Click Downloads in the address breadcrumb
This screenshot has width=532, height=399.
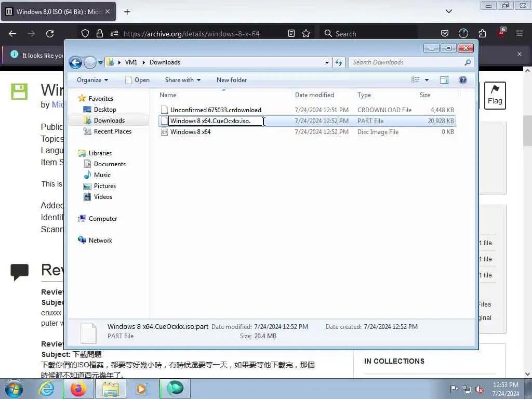click(x=165, y=62)
